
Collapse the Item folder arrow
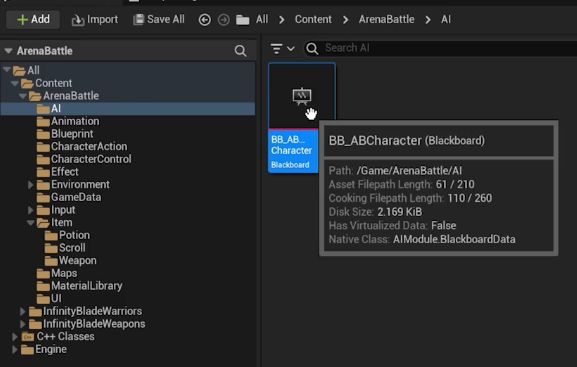tap(31, 222)
